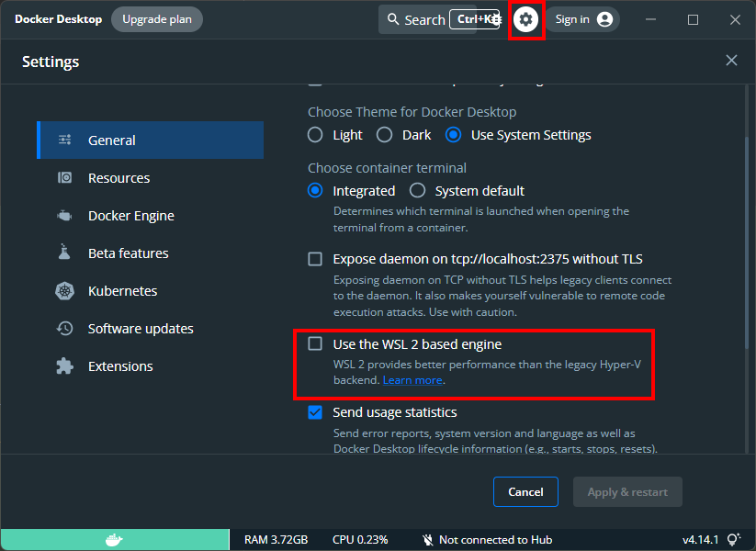Open the Beta features section

click(151, 253)
